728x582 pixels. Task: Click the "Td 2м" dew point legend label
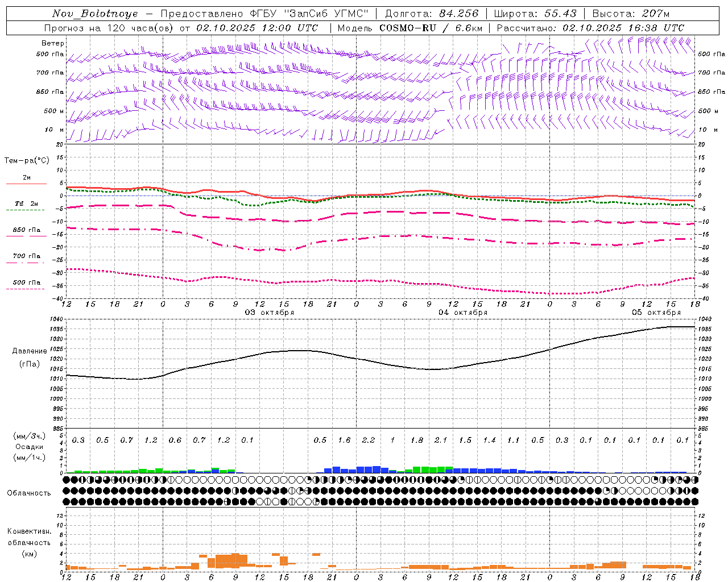26,203
